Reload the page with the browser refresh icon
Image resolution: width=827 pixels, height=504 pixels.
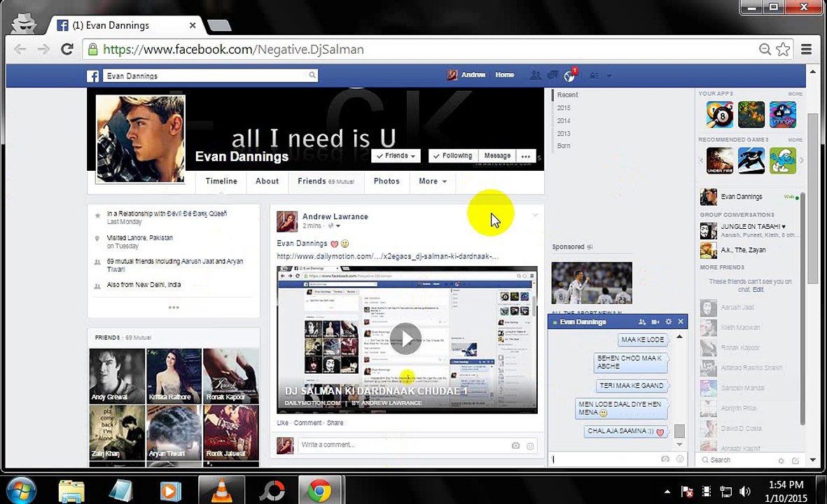[67, 50]
